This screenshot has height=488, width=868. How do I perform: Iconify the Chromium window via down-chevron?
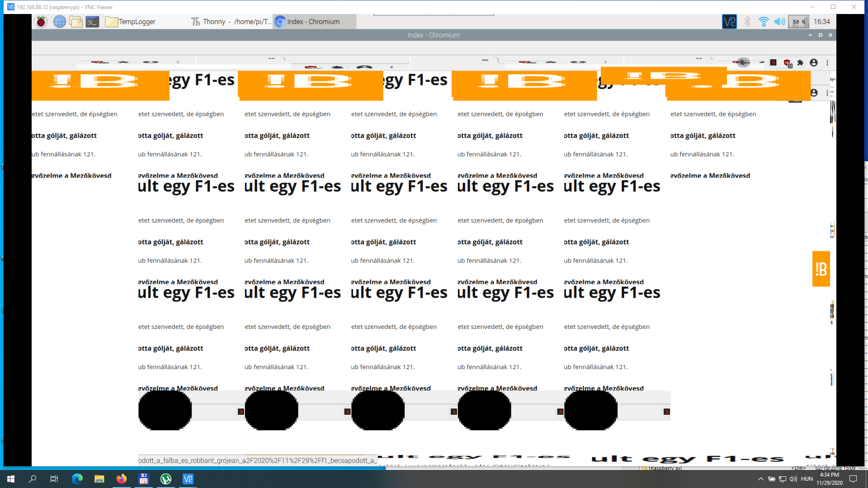click(x=810, y=35)
